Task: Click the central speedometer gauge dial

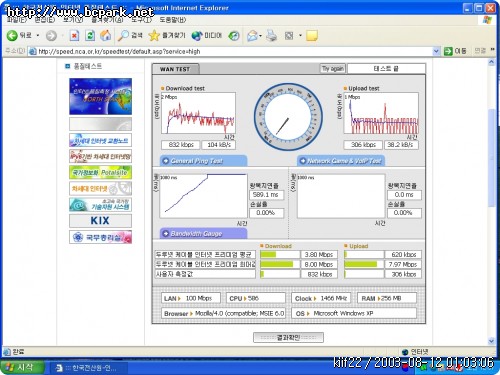Action: pyautogui.click(x=288, y=117)
